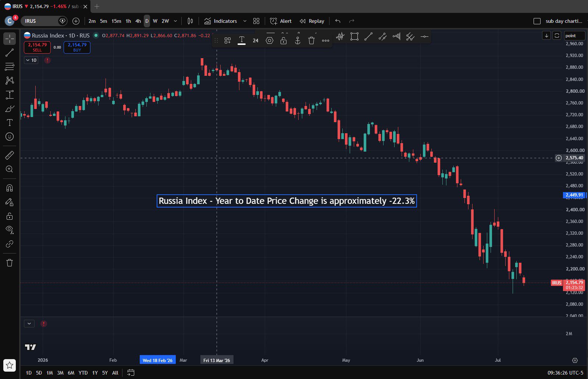Toggle the layout checkbox beside sub day charting

[537, 21]
